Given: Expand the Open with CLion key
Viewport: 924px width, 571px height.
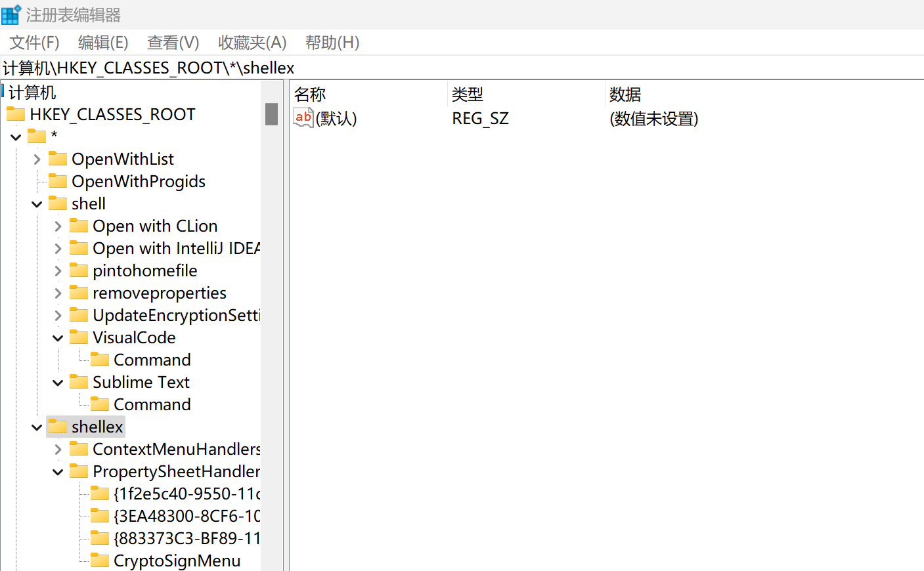Looking at the screenshot, I should pyautogui.click(x=58, y=226).
